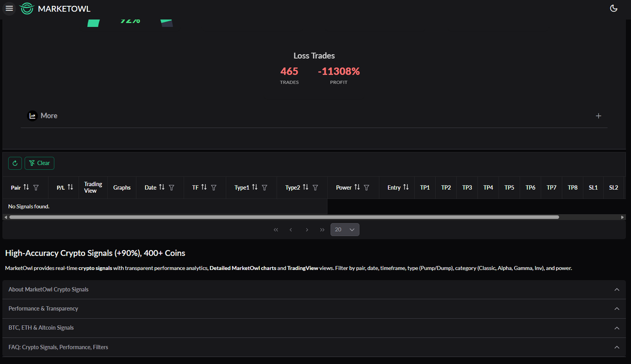Click the TP5 column header
Image resolution: width=631 pixels, height=364 pixels.
[509, 188]
